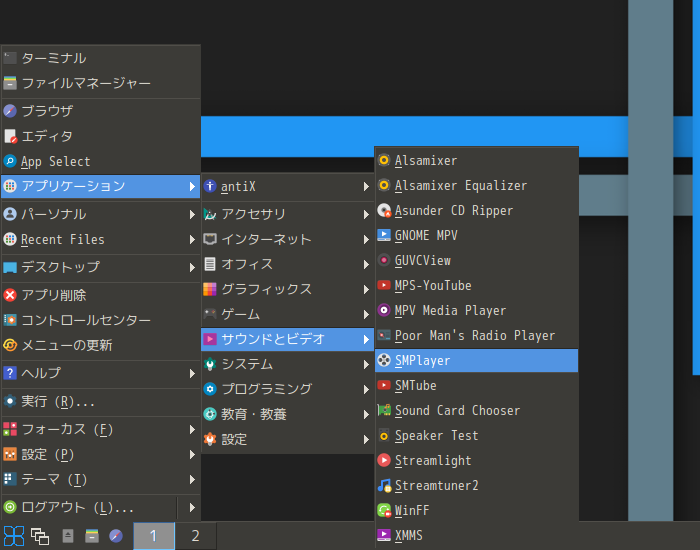Click the eject drive icon in taskbar
This screenshot has height=550, width=700.
(x=68, y=536)
